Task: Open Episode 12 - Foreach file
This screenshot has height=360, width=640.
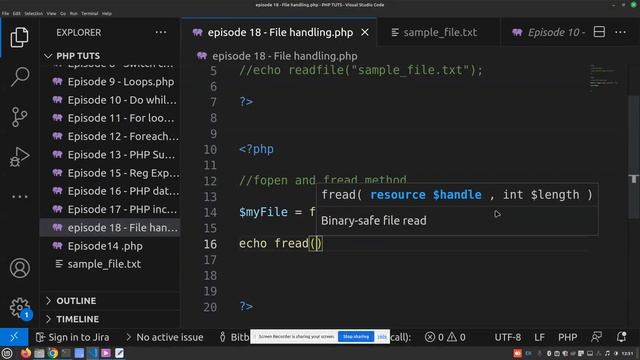Action: click(x=110, y=136)
